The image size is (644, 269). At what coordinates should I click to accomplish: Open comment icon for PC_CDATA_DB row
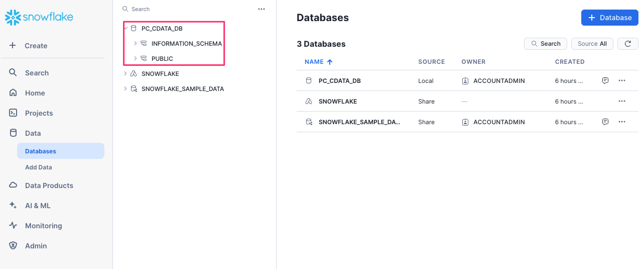[605, 80]
